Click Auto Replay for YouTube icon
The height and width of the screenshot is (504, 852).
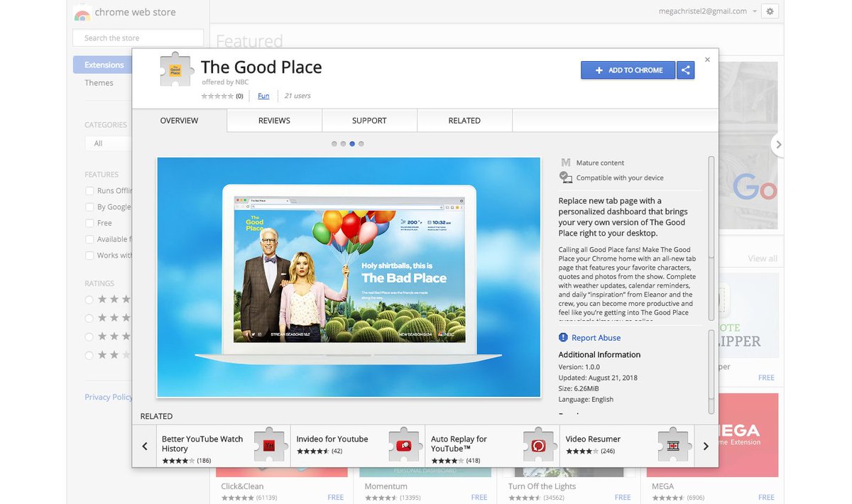(x=540, y=445)
